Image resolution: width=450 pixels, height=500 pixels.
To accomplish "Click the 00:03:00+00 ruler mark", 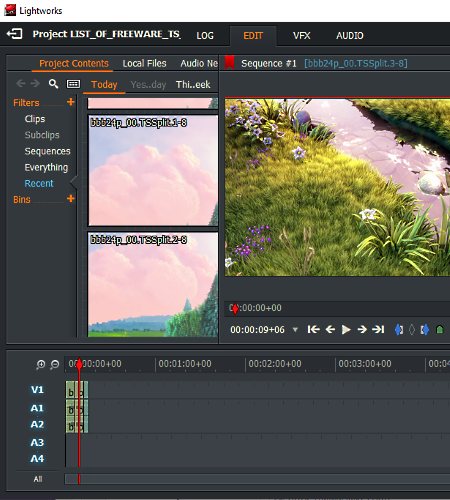I will click(x=365, y=364).
